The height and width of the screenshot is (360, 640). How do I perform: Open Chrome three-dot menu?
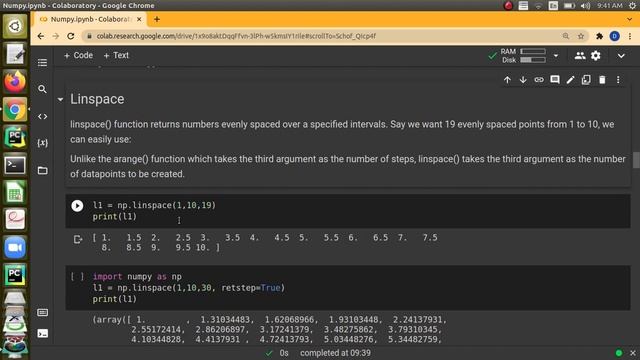tap(630, 36)
